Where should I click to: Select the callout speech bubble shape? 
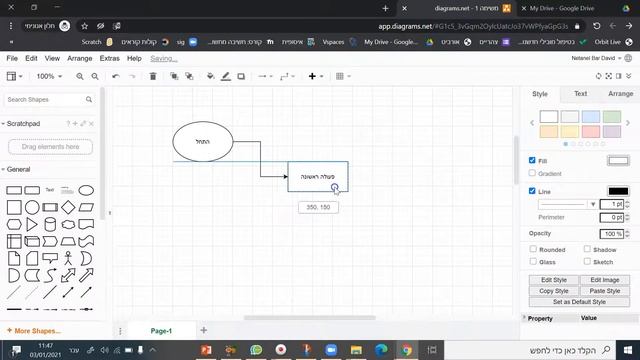(x=50, y=258)
